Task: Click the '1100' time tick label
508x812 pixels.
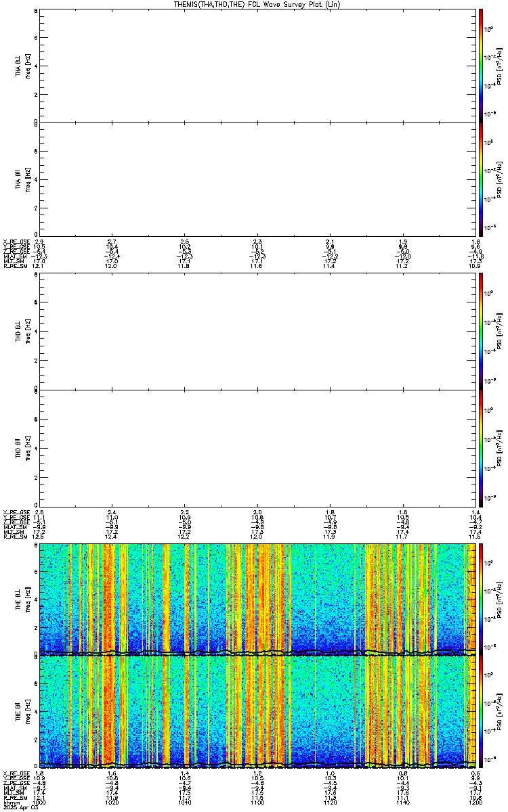Action: click(257, 803)
